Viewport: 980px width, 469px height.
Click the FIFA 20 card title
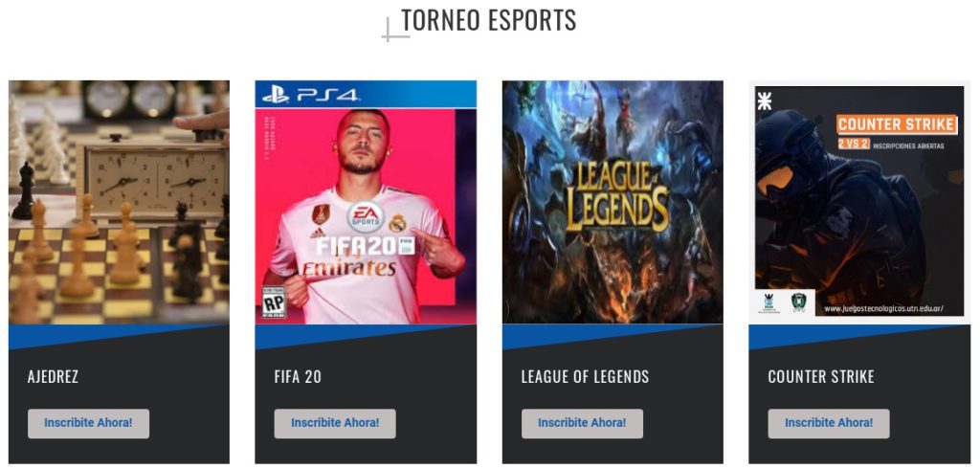(298, 377)
